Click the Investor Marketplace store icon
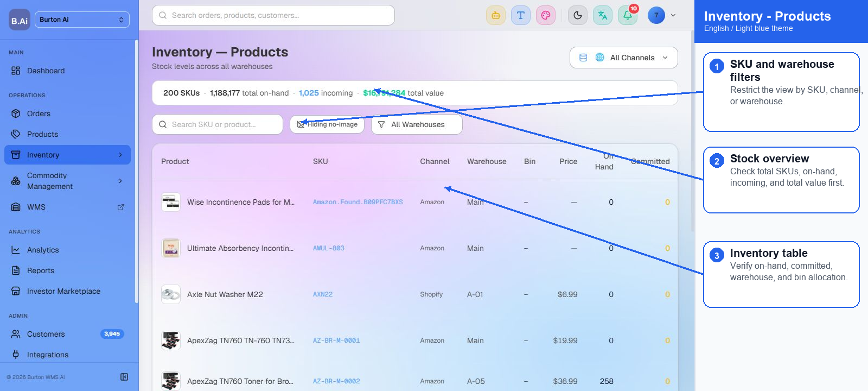868x391 pixels. 16,291
